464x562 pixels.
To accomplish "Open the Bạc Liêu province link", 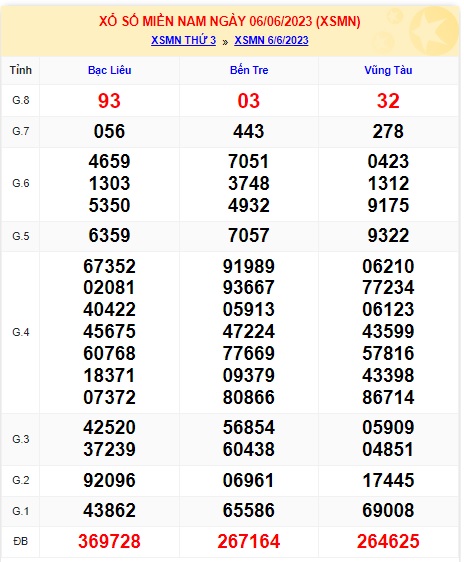I will [x=110, y=70].
